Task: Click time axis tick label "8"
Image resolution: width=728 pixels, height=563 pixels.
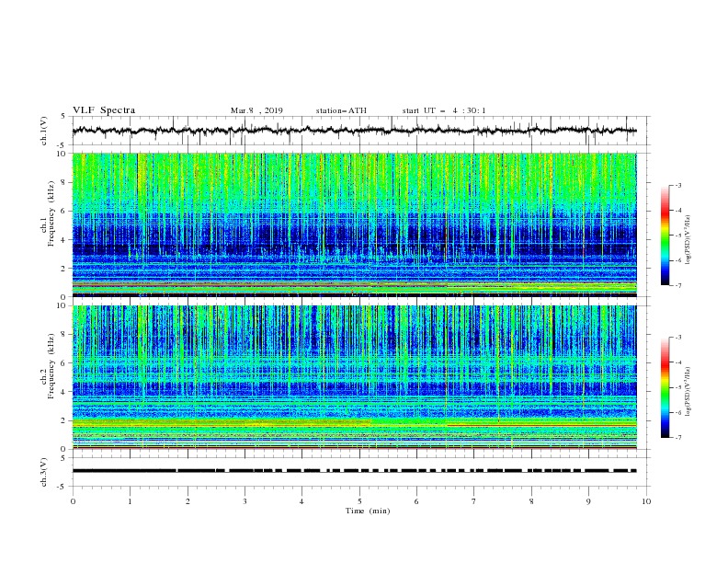Action: (531, 501)
